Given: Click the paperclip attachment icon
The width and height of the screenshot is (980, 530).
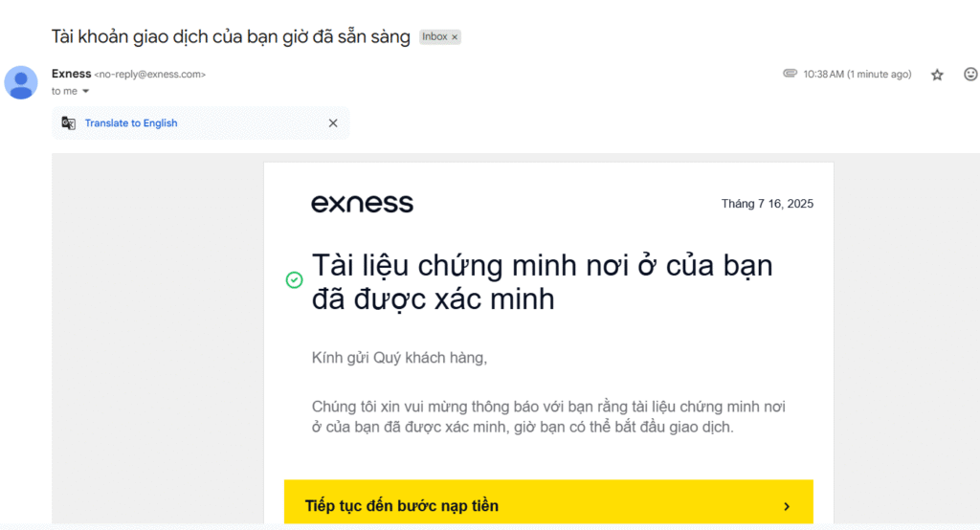Looking at the screenshot, I should [x=790, y=74].
